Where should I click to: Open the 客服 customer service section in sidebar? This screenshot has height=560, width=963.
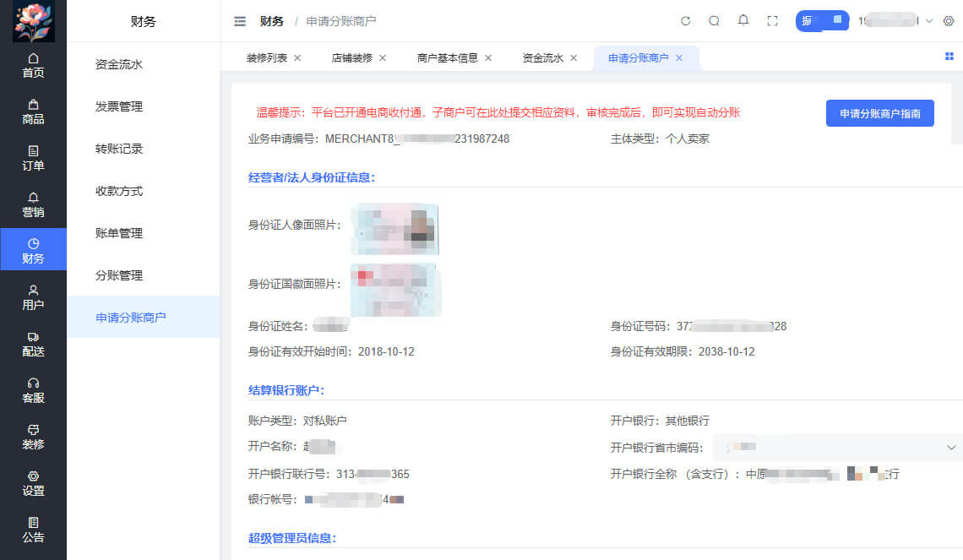(x=33, y=391)
